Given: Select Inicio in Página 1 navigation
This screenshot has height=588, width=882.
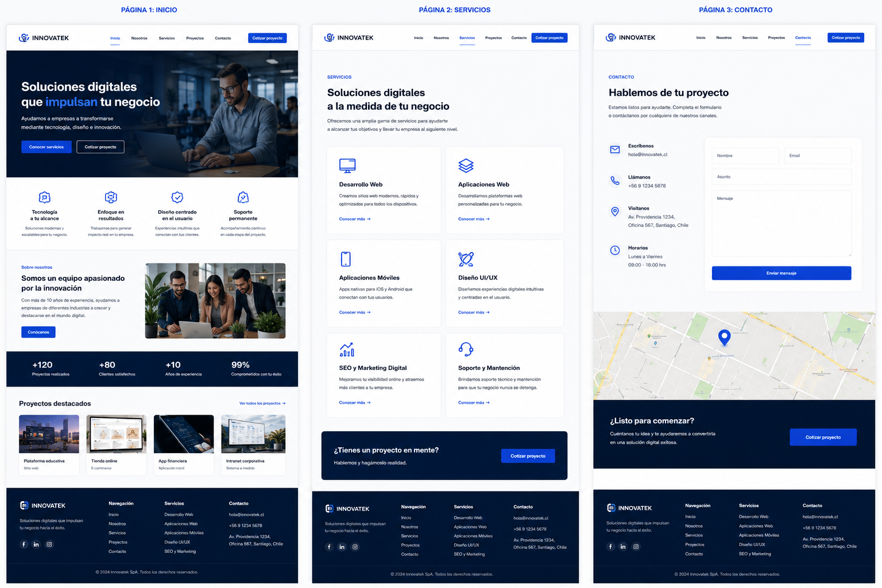Looking at the screenshot, I should 115,38.
